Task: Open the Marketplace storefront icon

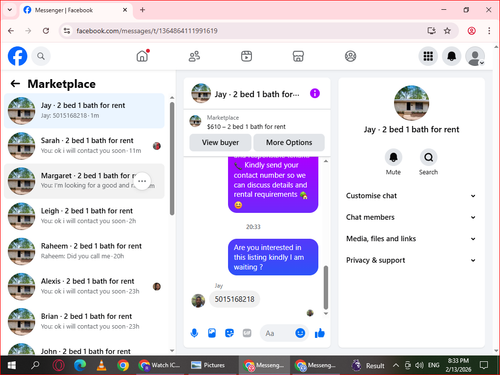Action: [298, 56]
